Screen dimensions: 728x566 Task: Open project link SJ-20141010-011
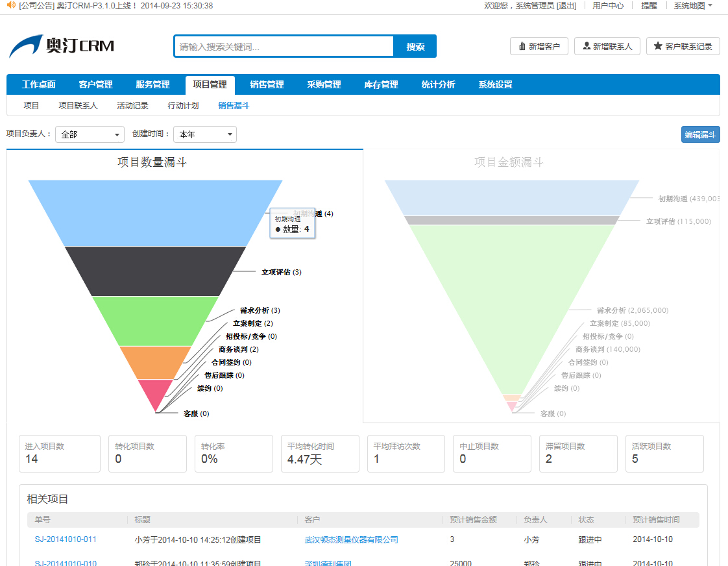point(66,539)
